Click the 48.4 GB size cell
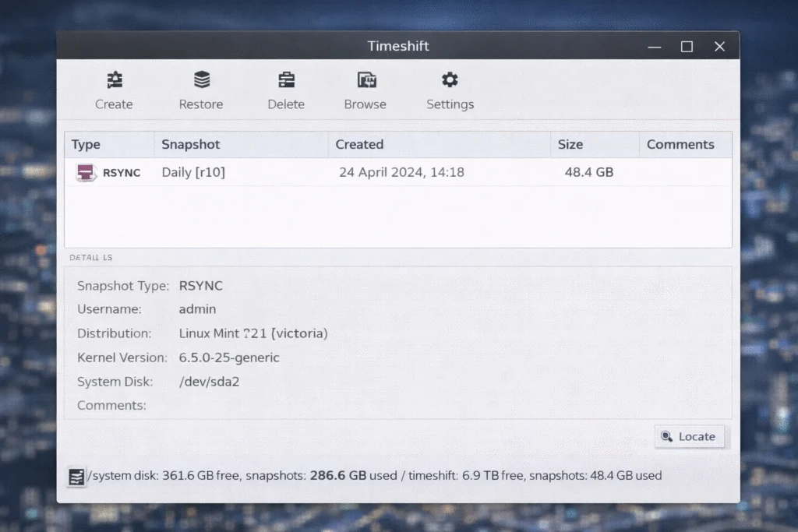 coord(588,172)
